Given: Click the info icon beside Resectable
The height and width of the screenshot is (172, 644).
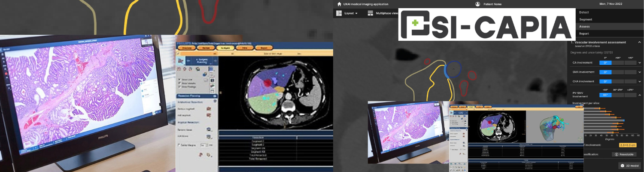Looking at the screenshot, I should [616, 154].
